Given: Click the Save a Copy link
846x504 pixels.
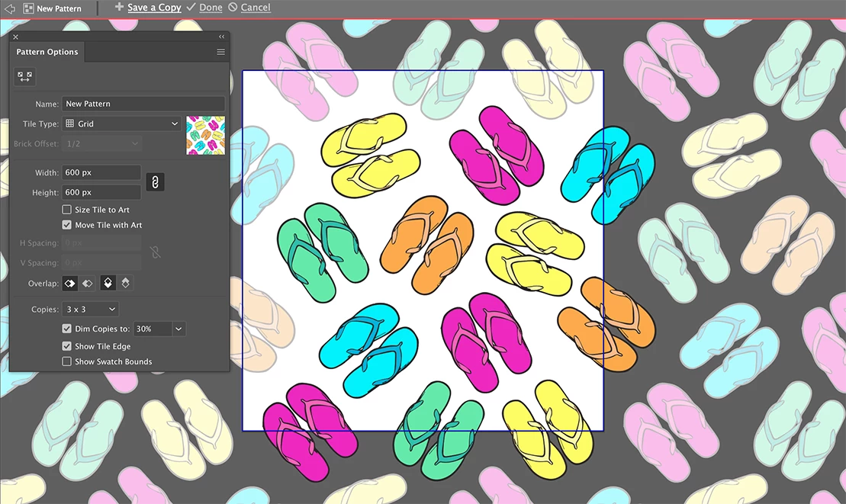Looking at the screenshot, I should point(154,7).
